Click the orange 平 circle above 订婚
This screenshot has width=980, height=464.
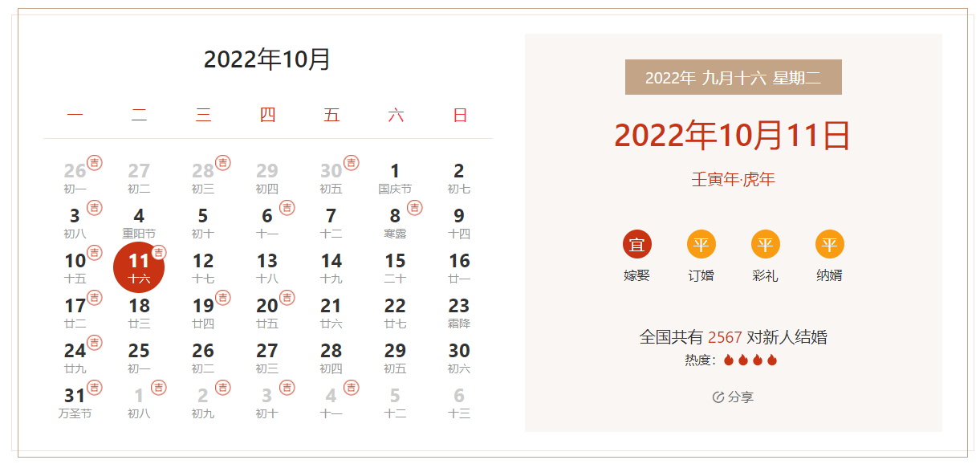pos(701,245)
